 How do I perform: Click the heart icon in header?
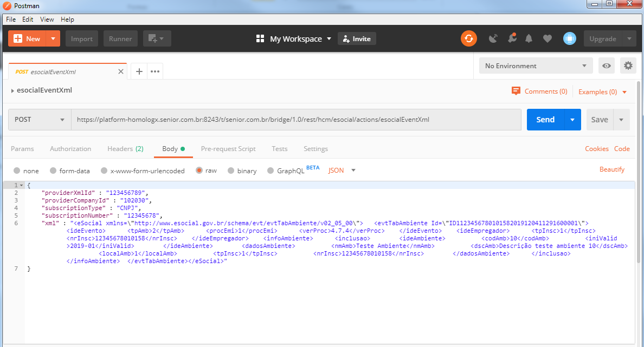[547, 38]
